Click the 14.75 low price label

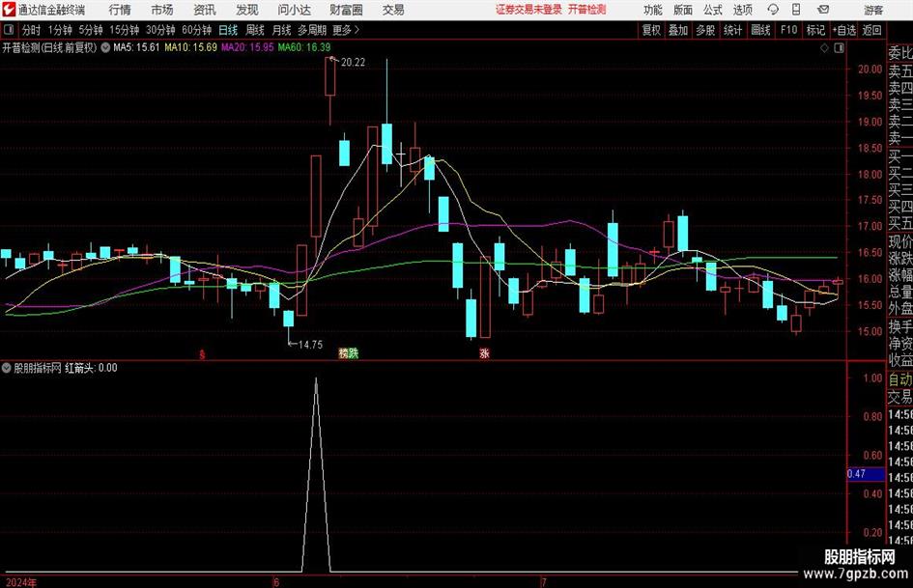pos(310,345)
